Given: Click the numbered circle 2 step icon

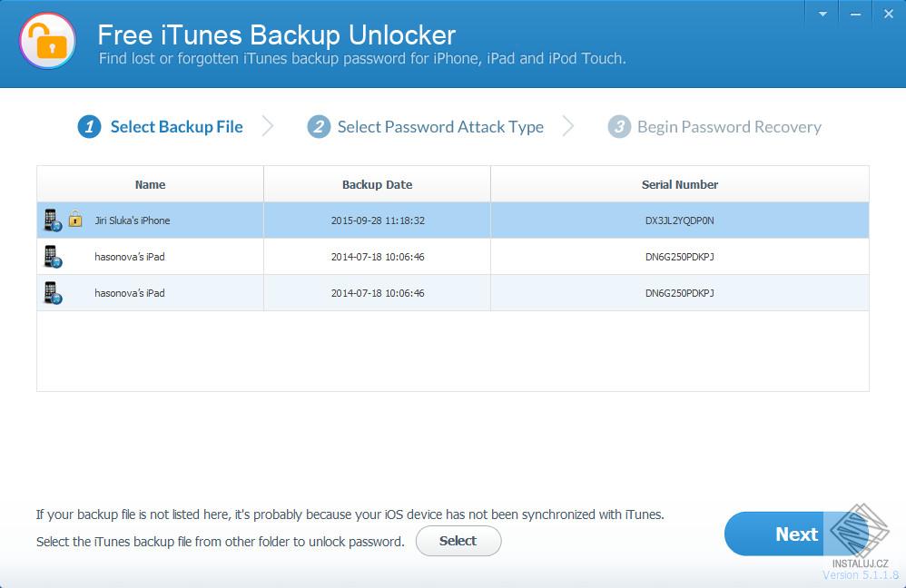Looking at the screenshot, I should coord(319,126).
